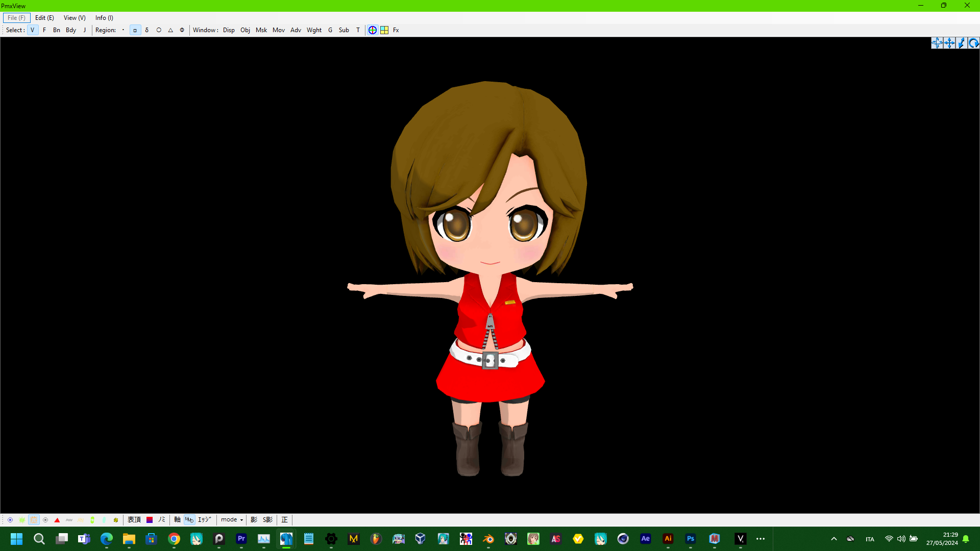Image resolution: width=980 pixels, height=551 pixels.
Task: Click the pale yellow hatch icon in bottom toolbar
Action: click(x=81, y=520)
